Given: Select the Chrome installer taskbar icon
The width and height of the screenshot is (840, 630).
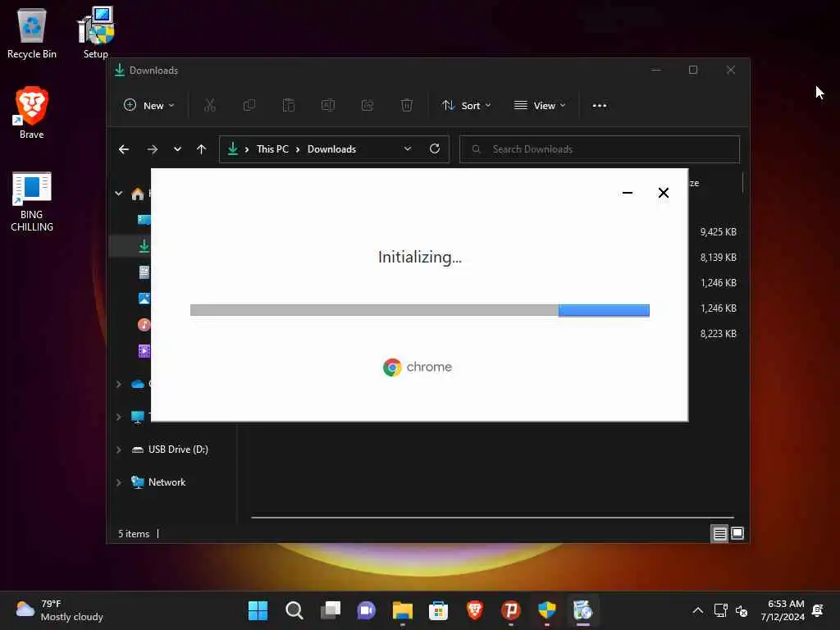Looking at the screenshot, I should pyautogui.click(x=583, y=610).
